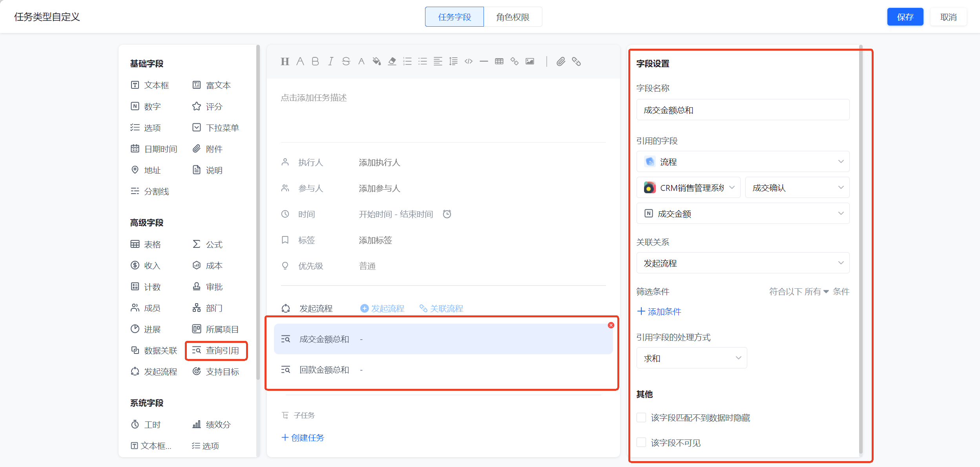Click the 关联流程 link
This screenshot has width=980, height=467.
click(x=441, y=308)
